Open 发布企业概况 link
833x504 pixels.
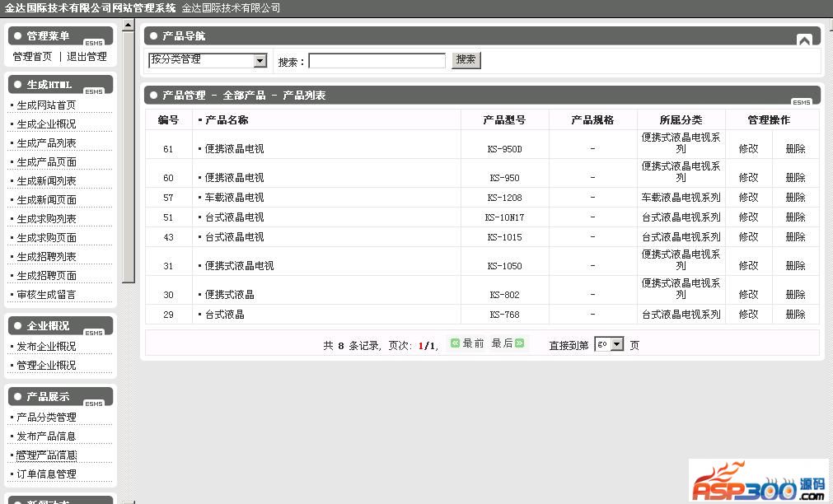point(46,346)
